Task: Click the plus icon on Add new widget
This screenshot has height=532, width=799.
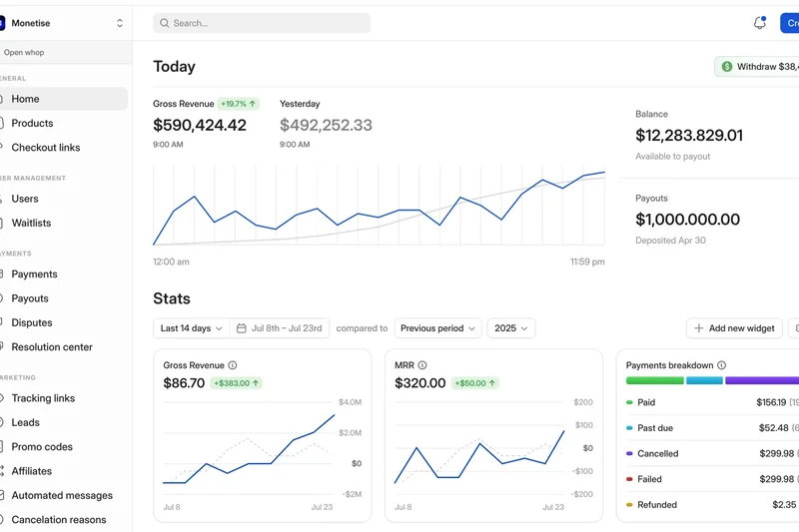Action: pos(698,328)
